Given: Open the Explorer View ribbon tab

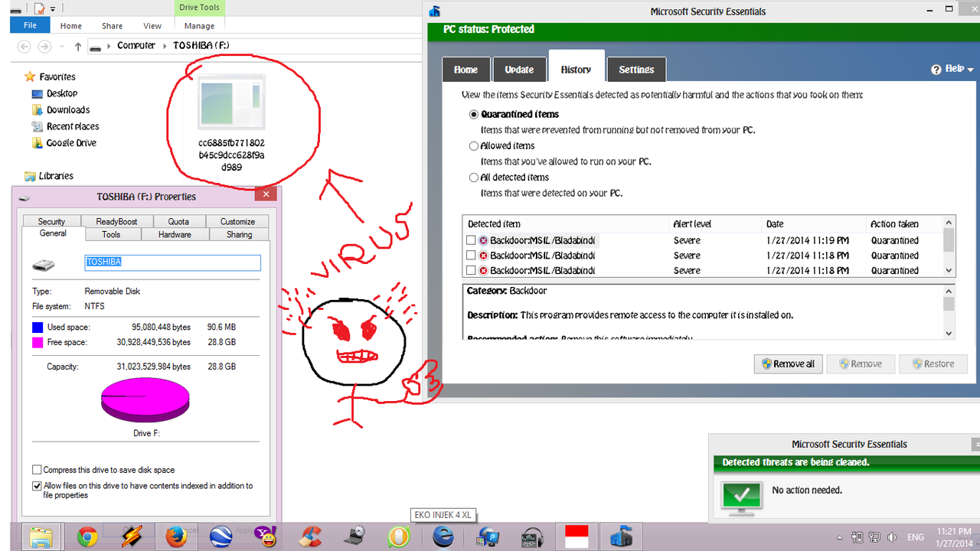Looking at the screenshot, I should (152, 26).
